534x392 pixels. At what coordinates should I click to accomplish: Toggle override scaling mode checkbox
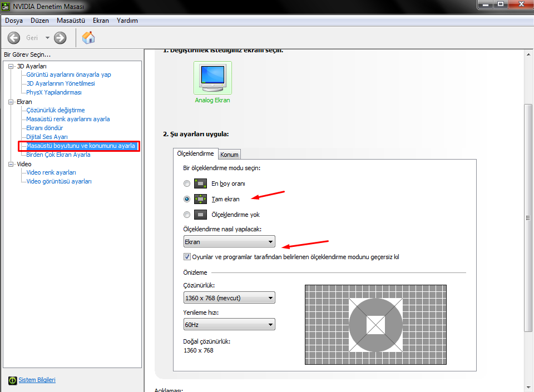coord(187,256)
